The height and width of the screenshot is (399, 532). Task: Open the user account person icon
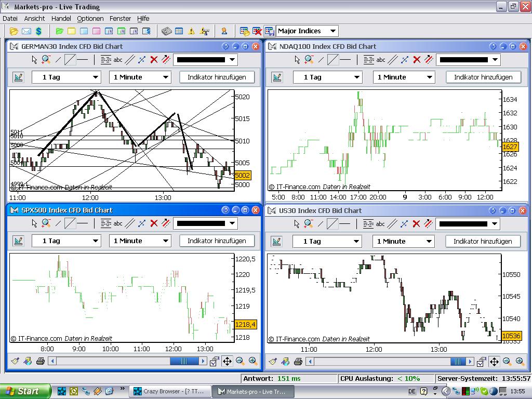pyautogui.click(x=224, y=31)
